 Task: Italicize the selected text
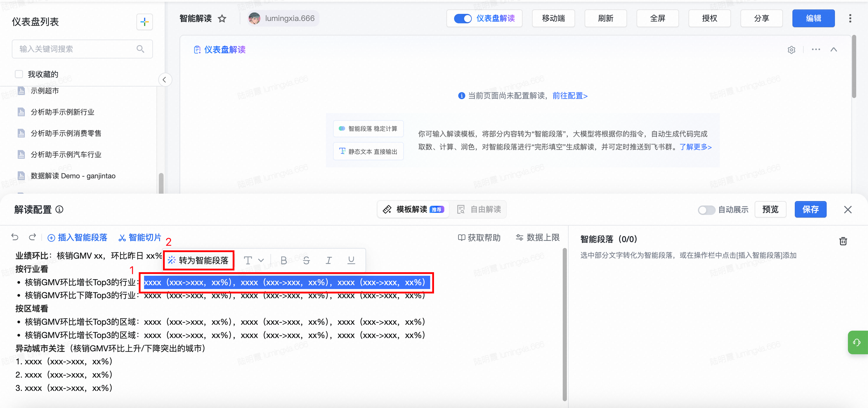(x=329, y=260)
